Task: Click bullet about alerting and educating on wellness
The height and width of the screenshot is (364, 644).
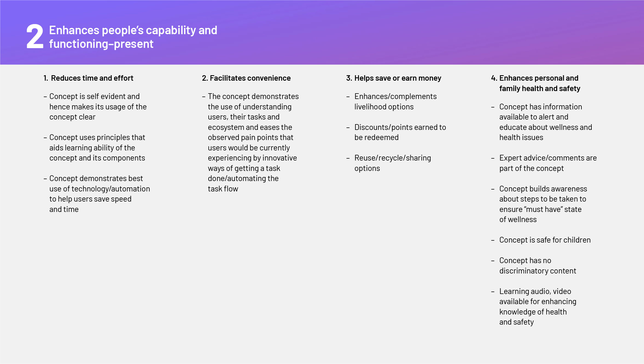Action: (545, 122)
